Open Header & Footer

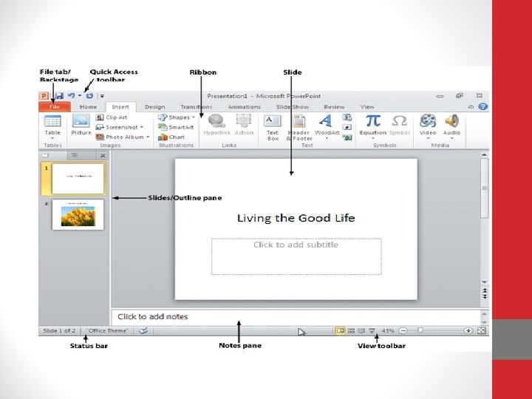pyautogui.click(x=299, y=128)
